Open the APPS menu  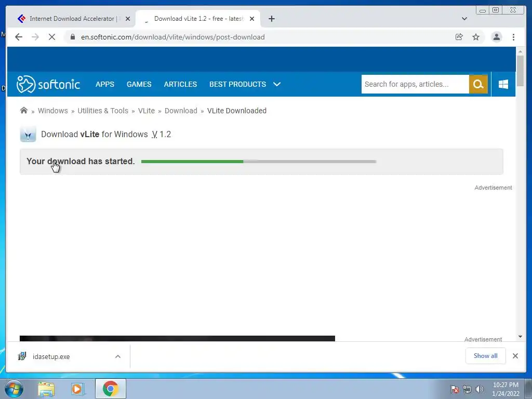(x=105, y=84)
